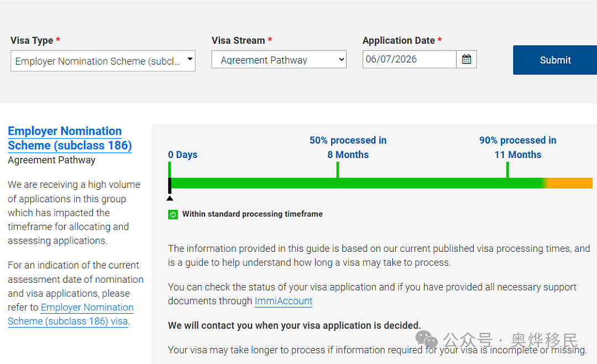Click the orange end of the progress bar
This screenshot has width=597, height=364.
570,183
